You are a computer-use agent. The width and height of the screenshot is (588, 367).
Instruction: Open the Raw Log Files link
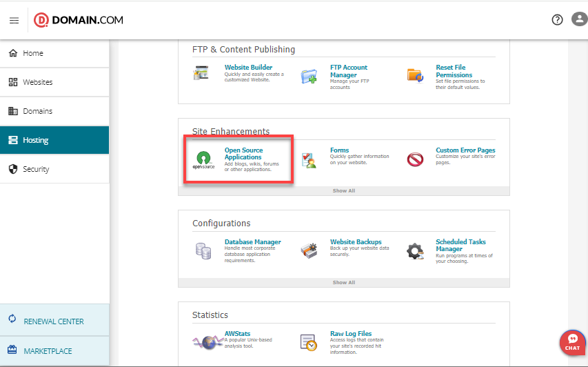coord(351,334)
